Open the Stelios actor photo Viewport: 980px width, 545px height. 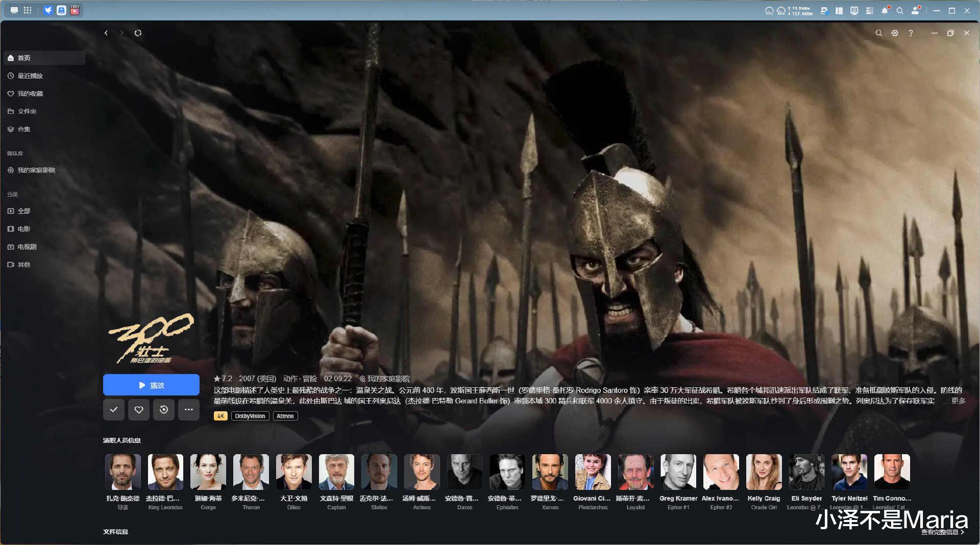(379, 472)
